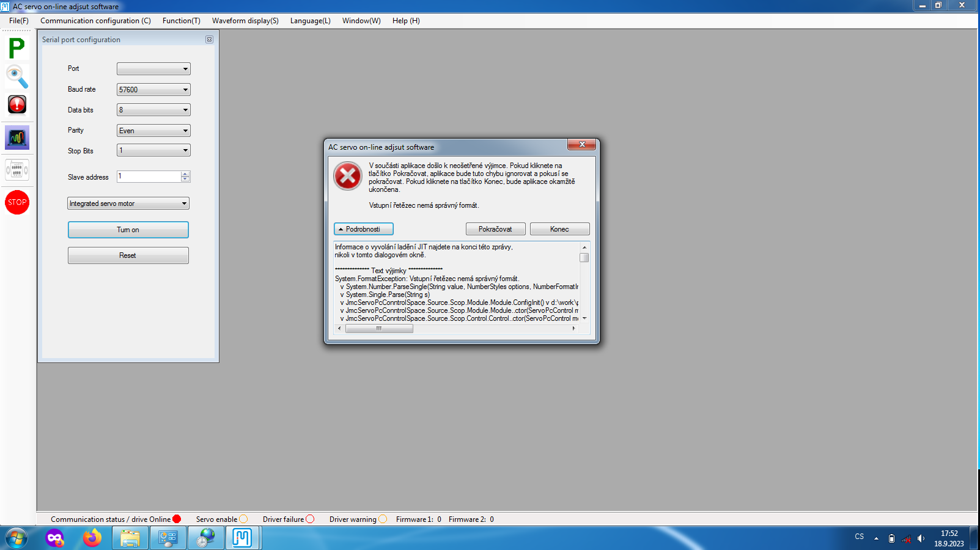Close the Serial port configuration panel
Image resolution: width=980 pixels, height=550 pixels.
click(x=209, y=40)
